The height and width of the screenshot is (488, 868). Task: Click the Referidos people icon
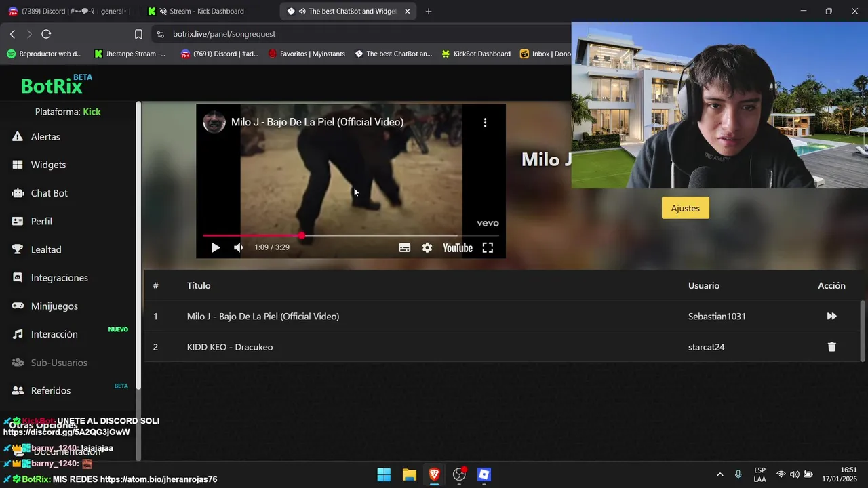[18, 390]
